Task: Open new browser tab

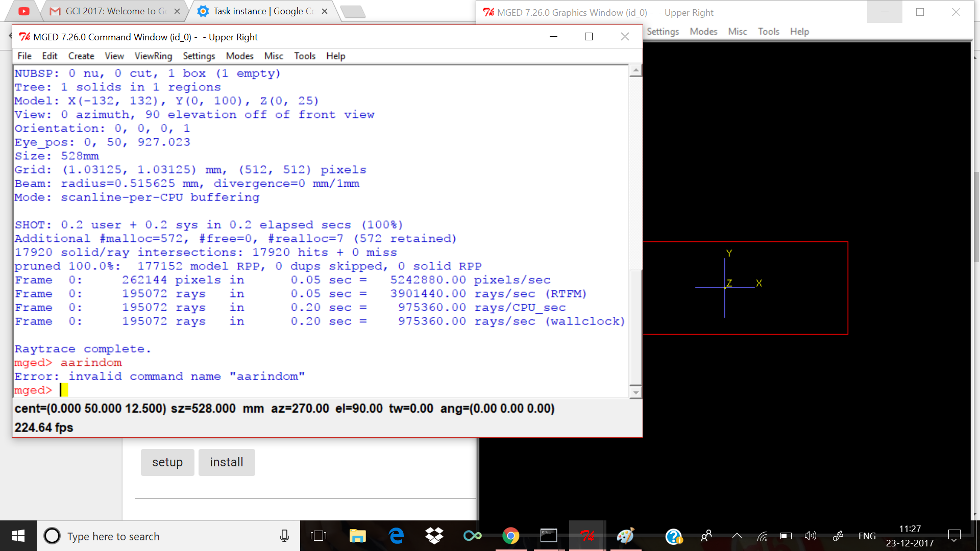Action: coord(353,12)
